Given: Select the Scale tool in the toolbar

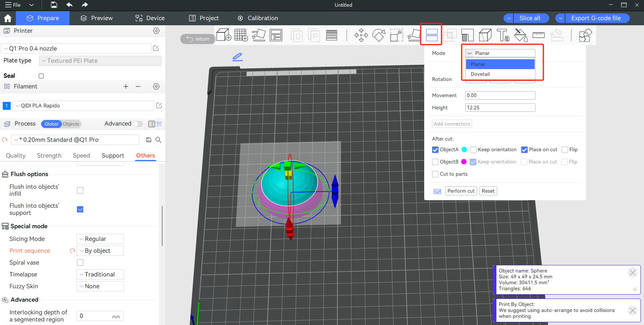Looking at the screenshot, I should click(396, 35).
